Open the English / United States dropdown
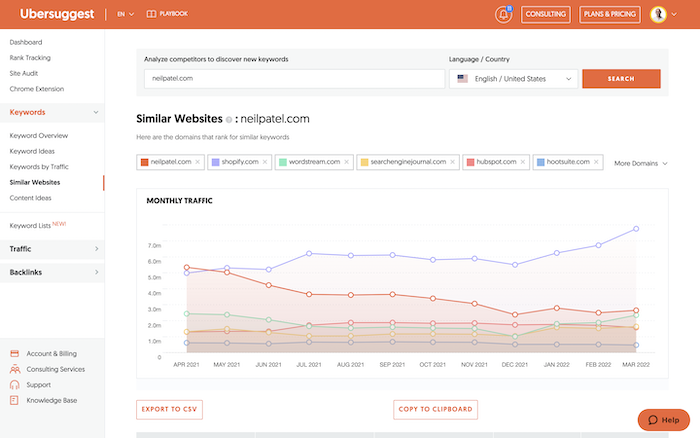 pos(513,79)
